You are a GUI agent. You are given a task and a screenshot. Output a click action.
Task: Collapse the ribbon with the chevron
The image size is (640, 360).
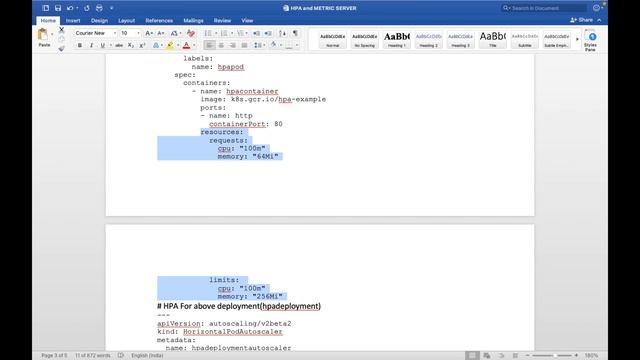coord(599,20)
